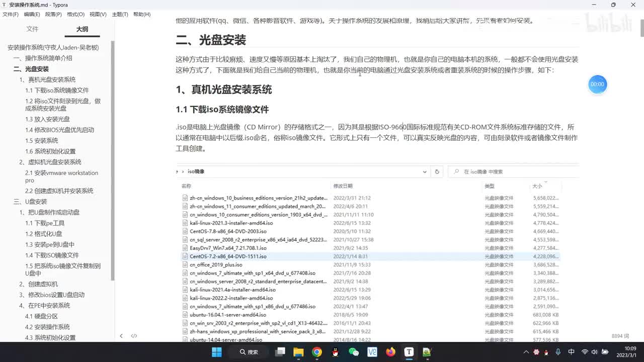Click the word count 8894 词
This screenshot has height=362, width=644.
coord(620,336)
